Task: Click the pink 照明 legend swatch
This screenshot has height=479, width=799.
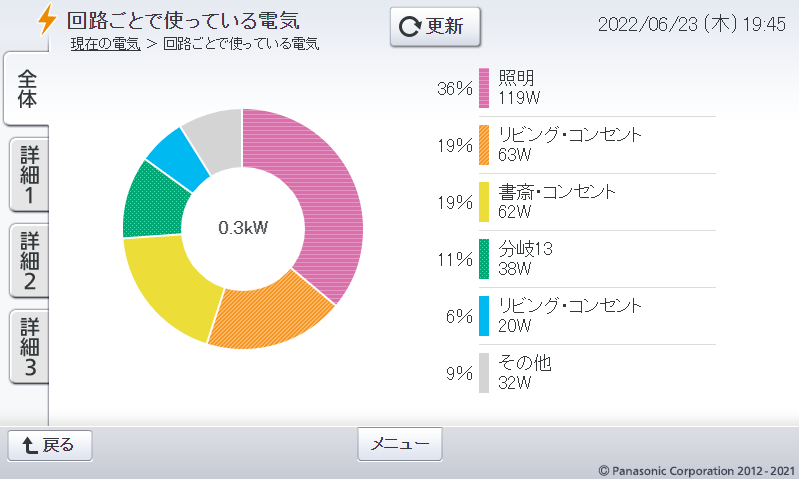Action: pos(484,88)
